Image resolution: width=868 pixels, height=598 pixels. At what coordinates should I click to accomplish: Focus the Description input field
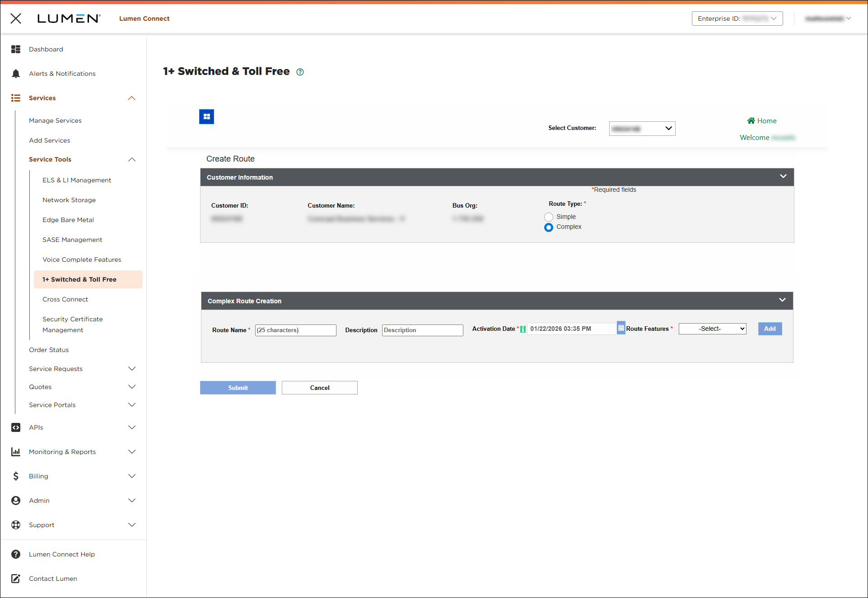[423, 330]
